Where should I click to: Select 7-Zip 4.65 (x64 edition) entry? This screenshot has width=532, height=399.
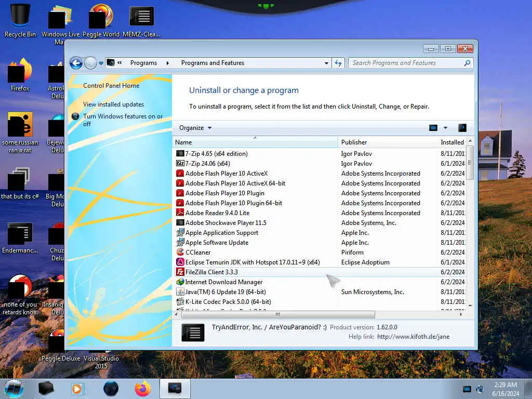click(320, 154)
